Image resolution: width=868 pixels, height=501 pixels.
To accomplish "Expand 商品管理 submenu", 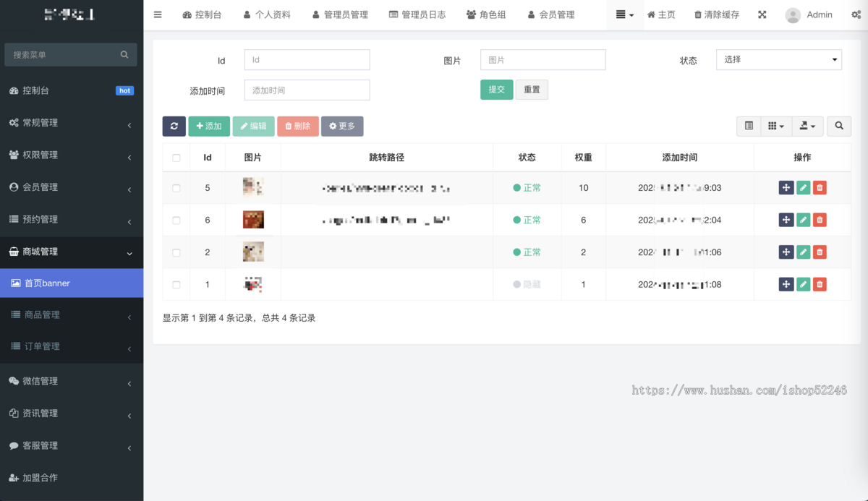I will point(72,314).
